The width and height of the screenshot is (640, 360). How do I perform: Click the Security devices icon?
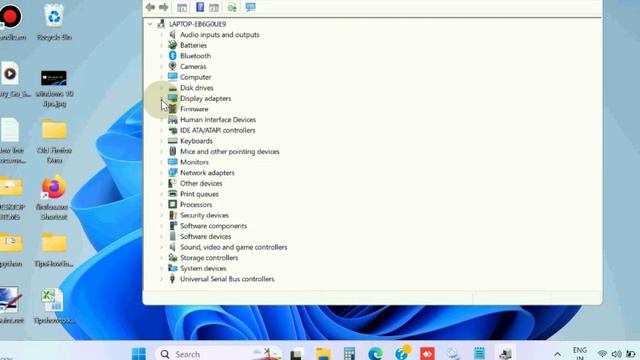click(x=173, y=215)
